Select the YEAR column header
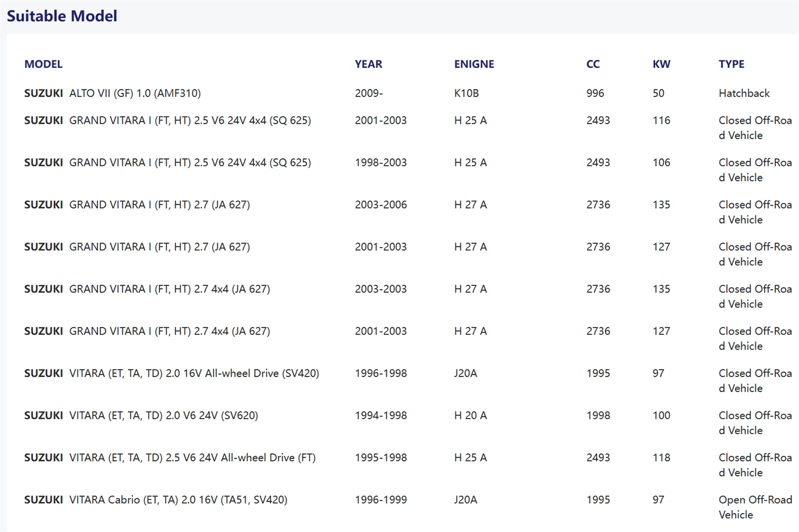 [369, 64]
